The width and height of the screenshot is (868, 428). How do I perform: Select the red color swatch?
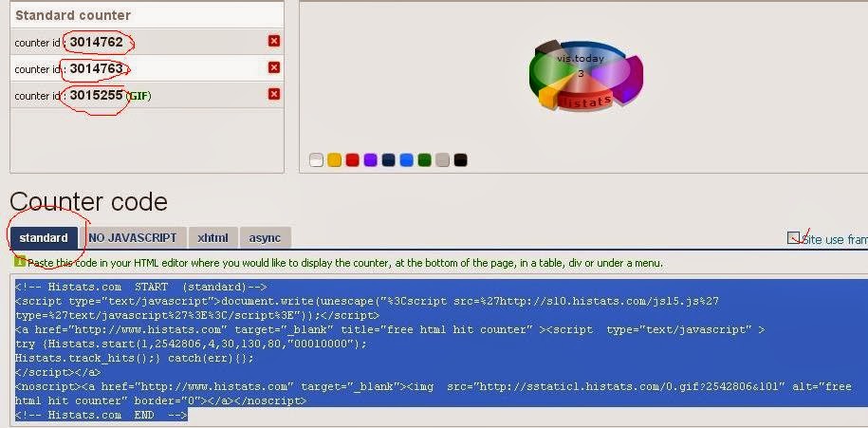click(x=352, y=160)
